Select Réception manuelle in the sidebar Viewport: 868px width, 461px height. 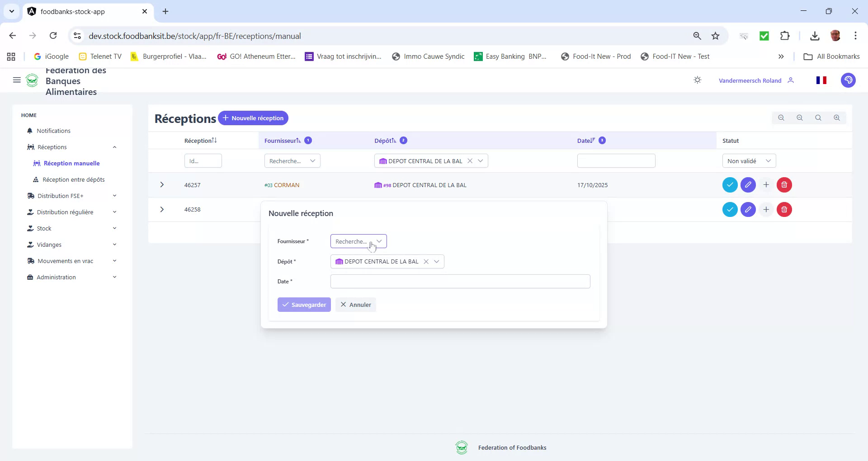(x=71, y=163)
